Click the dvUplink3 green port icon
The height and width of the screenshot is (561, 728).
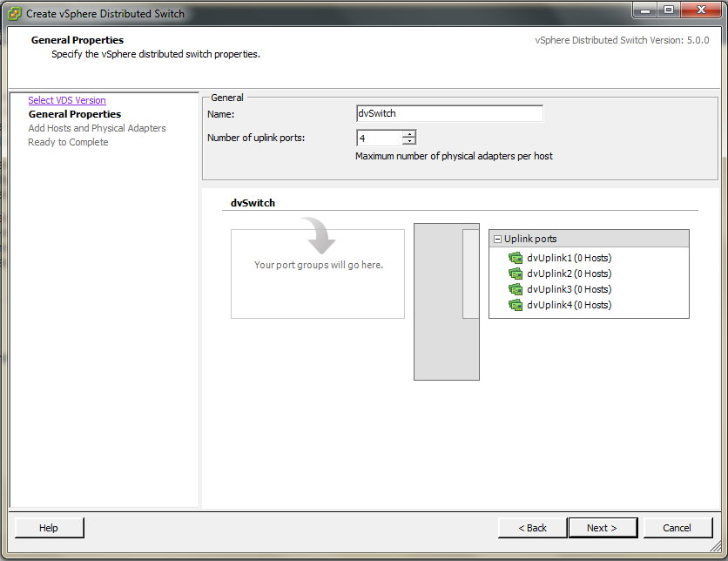pos(516,289)
